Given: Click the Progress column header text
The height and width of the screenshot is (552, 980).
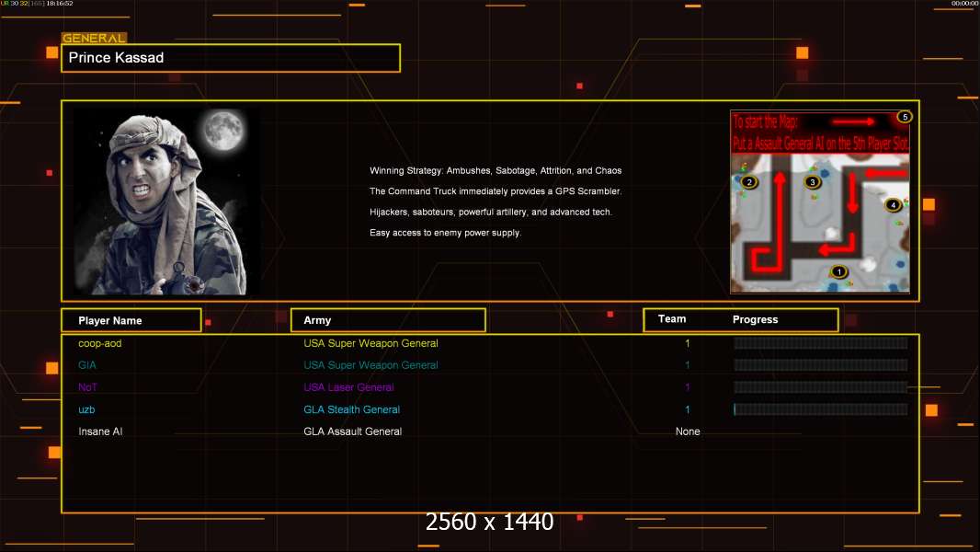Looking at the screenshot, I should pos(755,319).
